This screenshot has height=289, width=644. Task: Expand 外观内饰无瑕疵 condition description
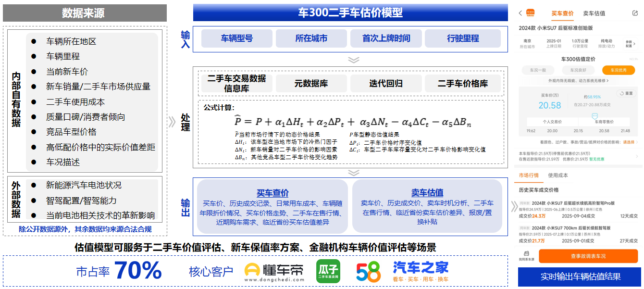pyautogui.click(x=580, y=81)
